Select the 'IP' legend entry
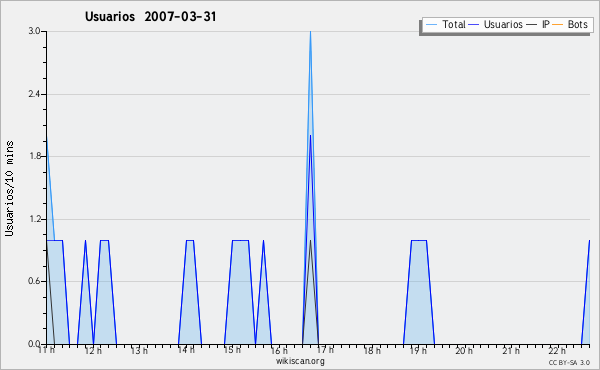This screenshot has width=600, height=370. pos(538,24)
